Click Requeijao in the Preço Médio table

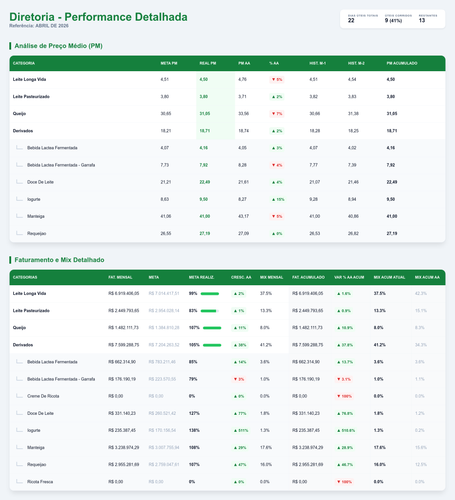click(x=37, y=234)
